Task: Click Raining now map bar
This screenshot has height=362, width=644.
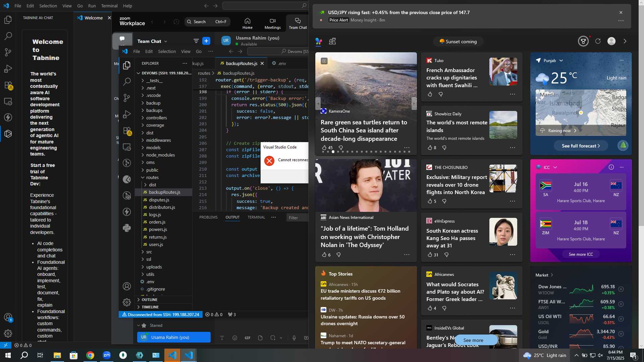Action: 580,130
